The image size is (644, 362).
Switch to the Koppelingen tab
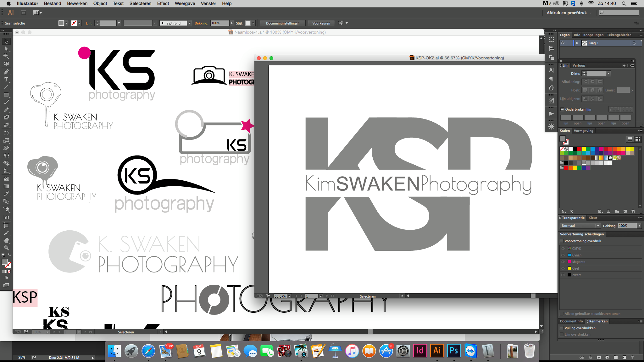tap(593, 35)
